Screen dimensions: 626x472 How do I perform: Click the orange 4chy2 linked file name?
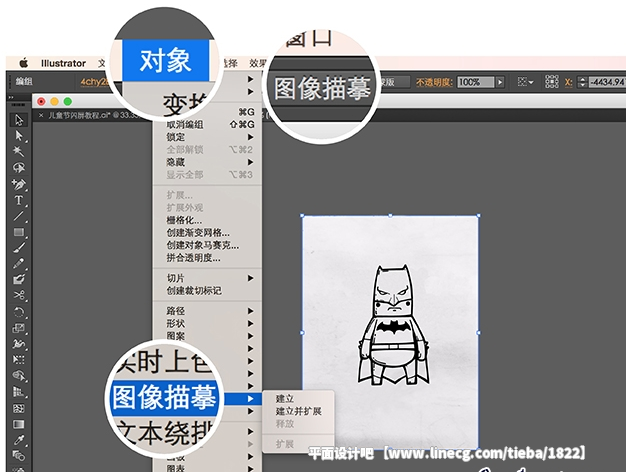[94, 82]
